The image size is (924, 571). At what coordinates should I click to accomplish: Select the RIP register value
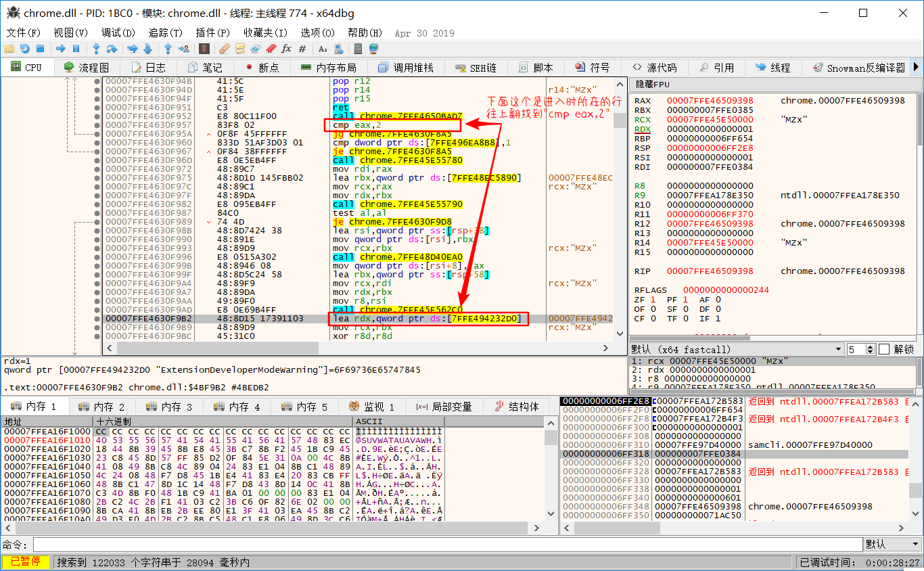[x=710, y=271]
